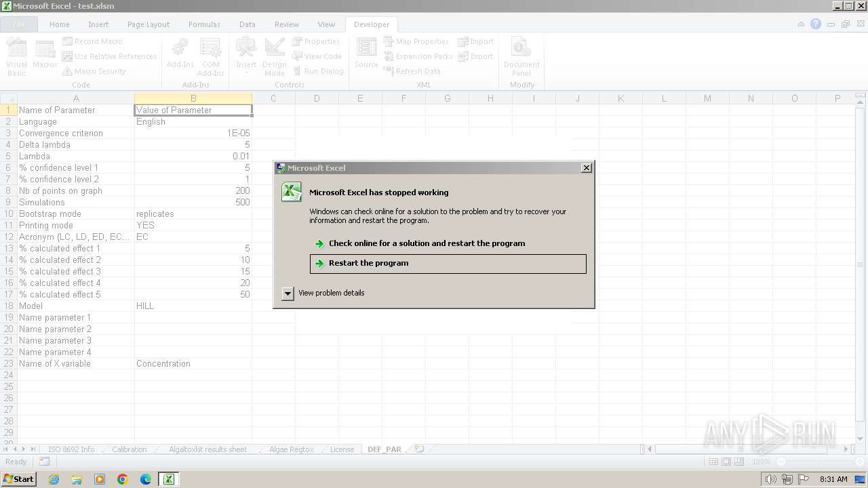Click Check online for a solution and restart
868x488 pixels.
[448, 243]
